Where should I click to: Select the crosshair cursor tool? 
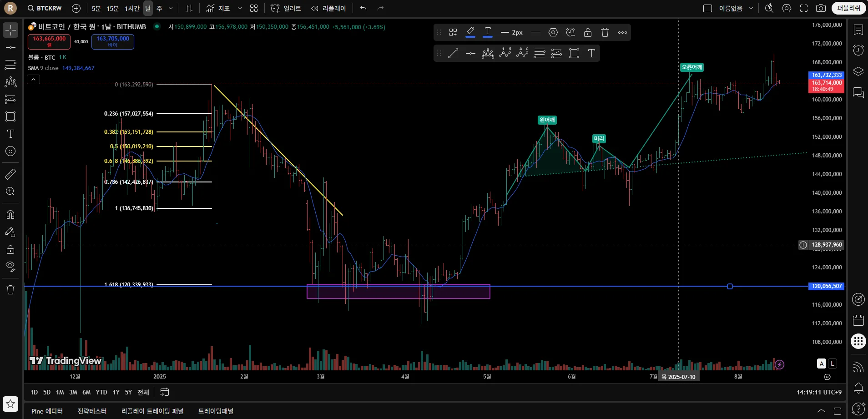(x=10, y=30)
